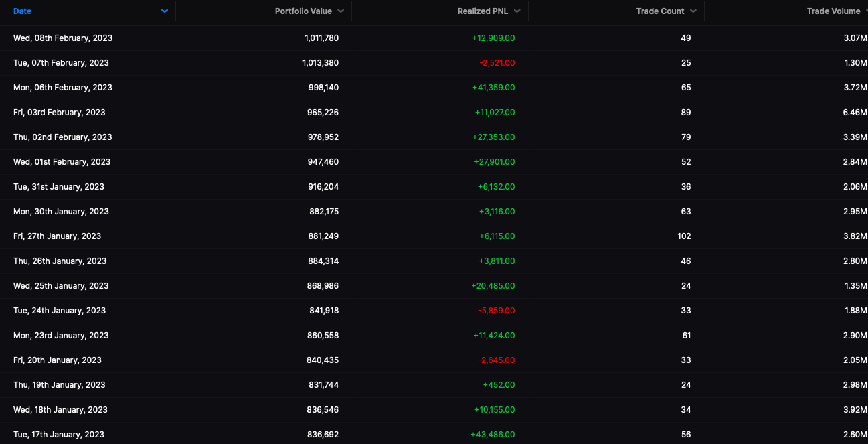Image resolution: width=868 pixels, height=444 pixels.
Task: Click trade count 33 for 20th January
Action: click(x=686, y=360)
